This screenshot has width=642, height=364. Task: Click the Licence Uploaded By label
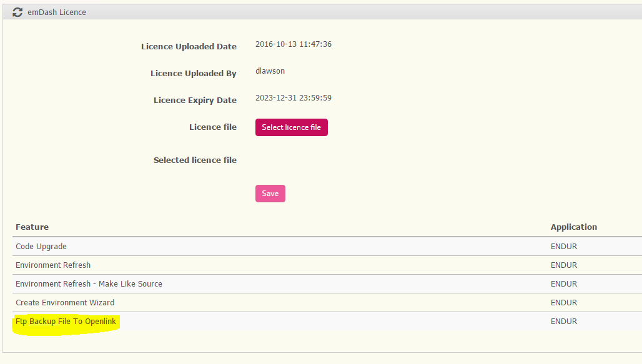coord(193,73)
